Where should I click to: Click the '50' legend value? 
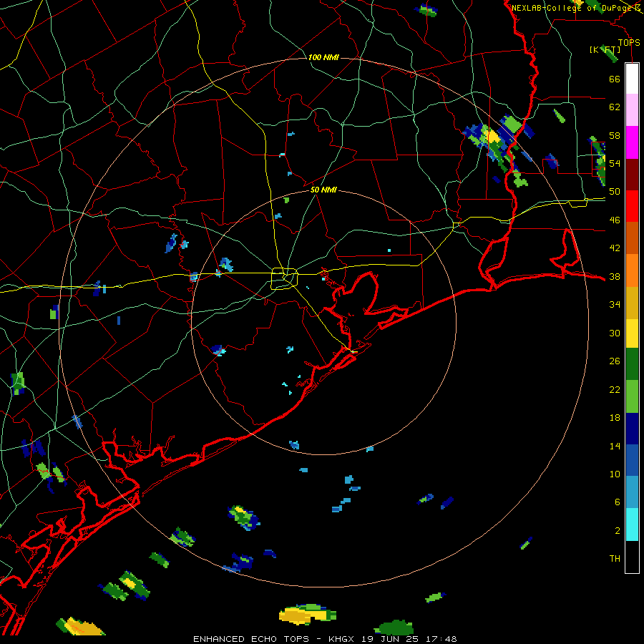615,192
